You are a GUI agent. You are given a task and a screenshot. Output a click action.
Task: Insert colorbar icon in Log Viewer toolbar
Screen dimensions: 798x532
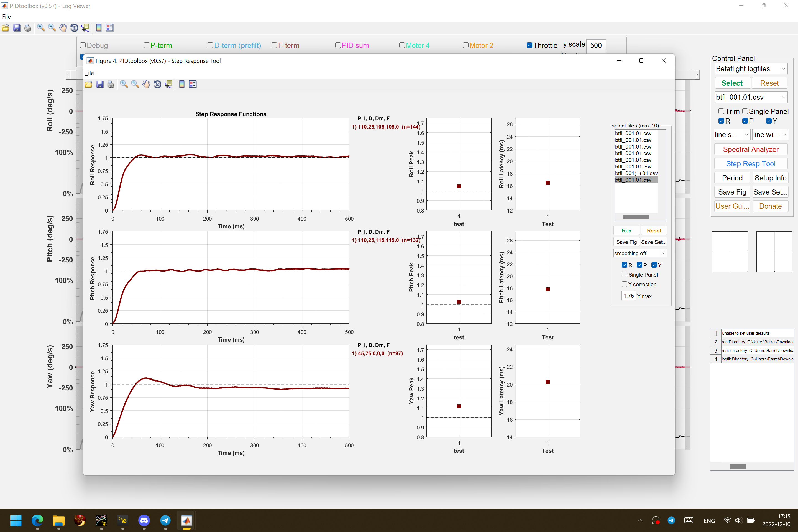(99, 28)
